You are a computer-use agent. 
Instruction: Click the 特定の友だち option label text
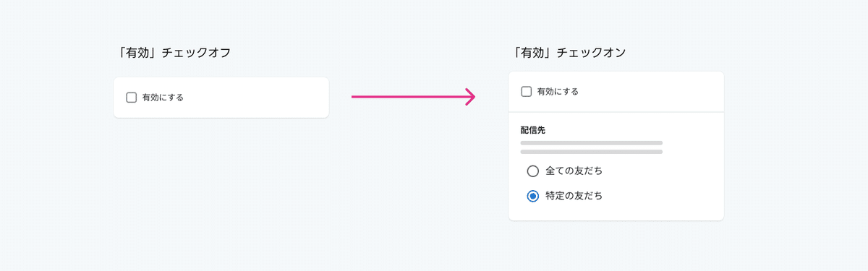click(574, 196)
